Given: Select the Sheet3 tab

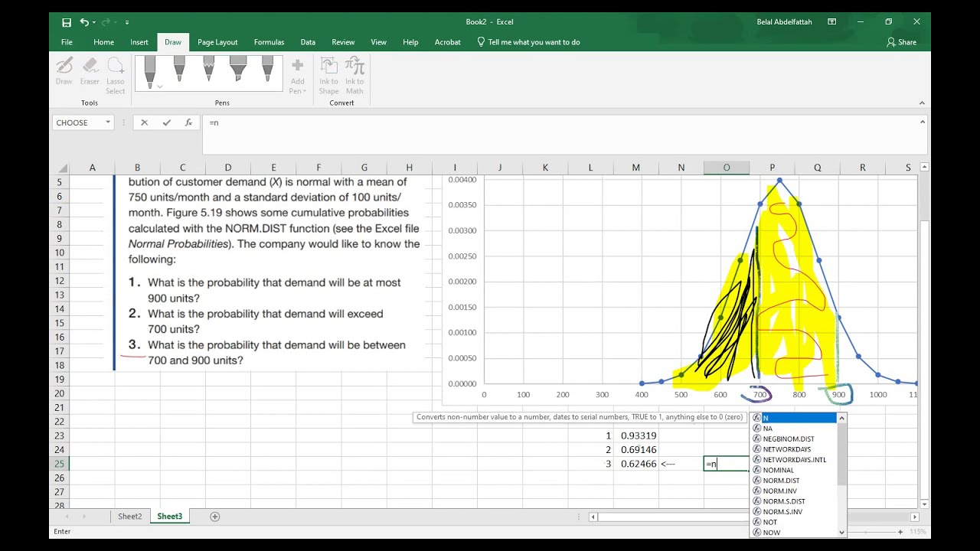Looking at the screenshot, I should 170,517.
